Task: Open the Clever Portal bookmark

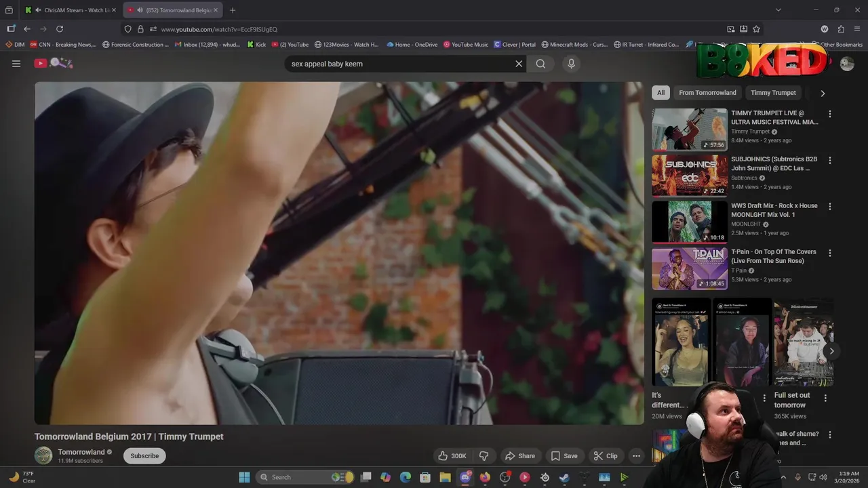Action: (515, 45)
